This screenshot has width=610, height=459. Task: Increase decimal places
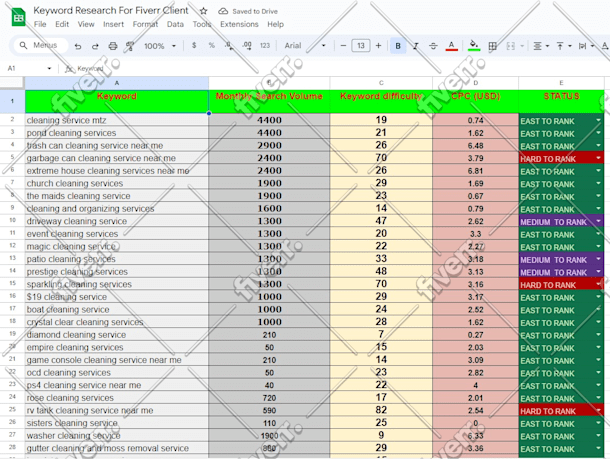(247, 46)
